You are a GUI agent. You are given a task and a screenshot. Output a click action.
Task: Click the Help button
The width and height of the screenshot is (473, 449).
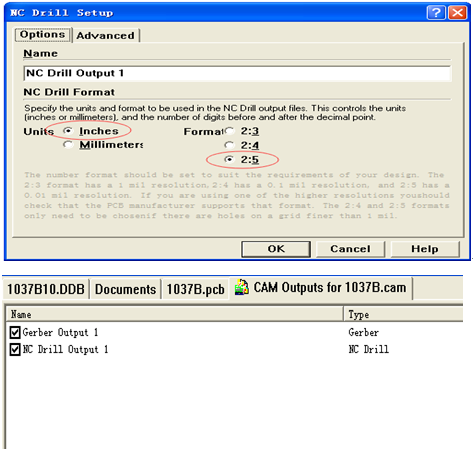tap(425, 249)
